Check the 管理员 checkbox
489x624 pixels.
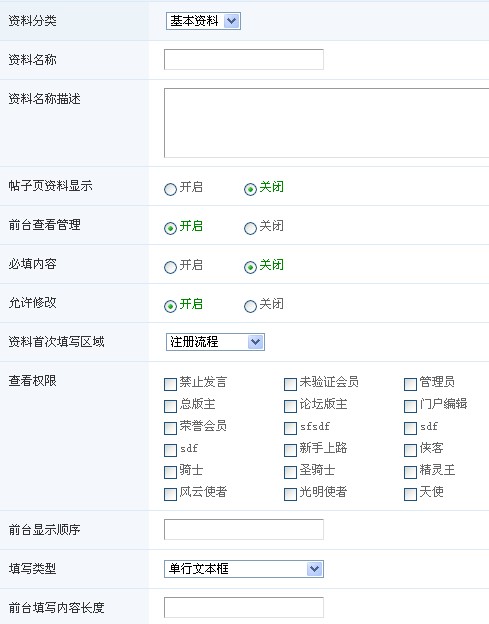(410, 384)
